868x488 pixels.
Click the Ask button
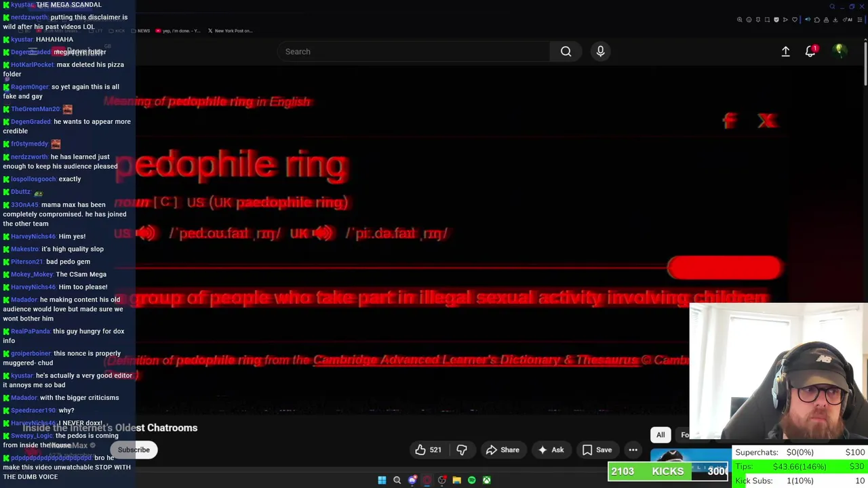click(x=551, y=450)
